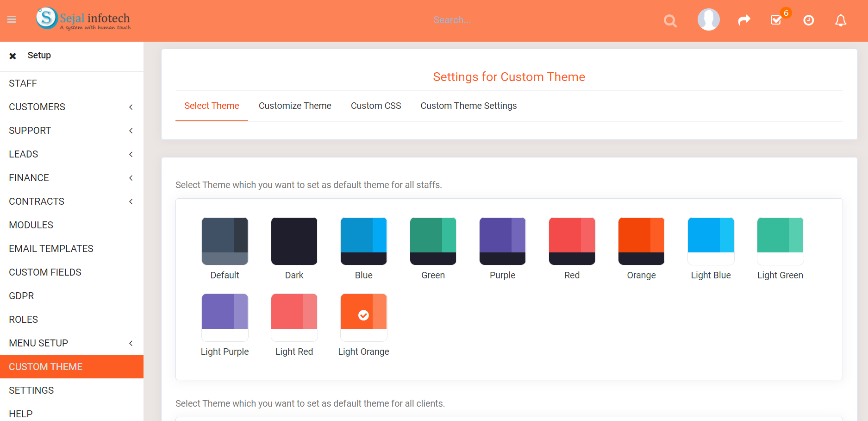The image size is (868, 421).
Task: Click the share arrow icon
Action: [744, 20]
